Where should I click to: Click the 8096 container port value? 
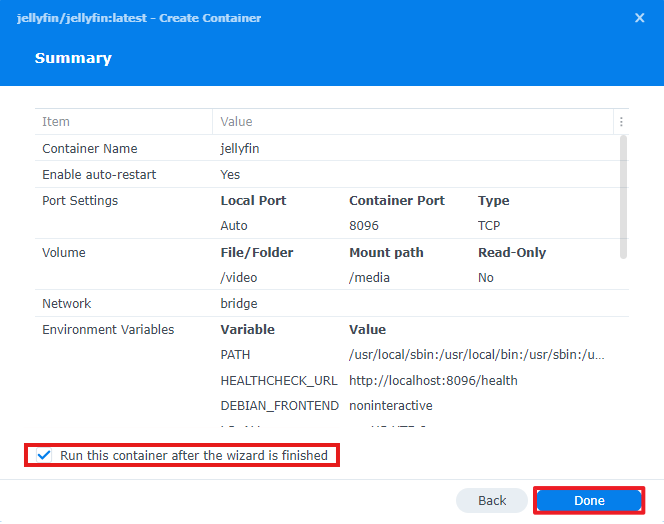click(364, 226)
